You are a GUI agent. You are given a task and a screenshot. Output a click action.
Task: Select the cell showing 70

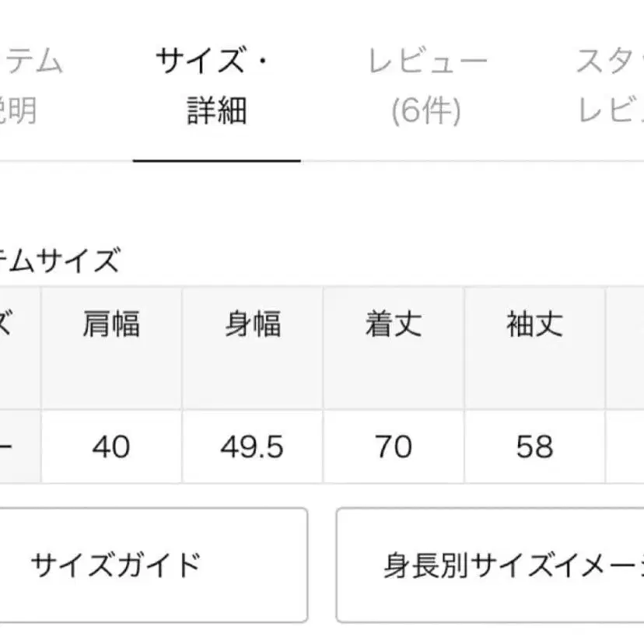tap(394, 448)
